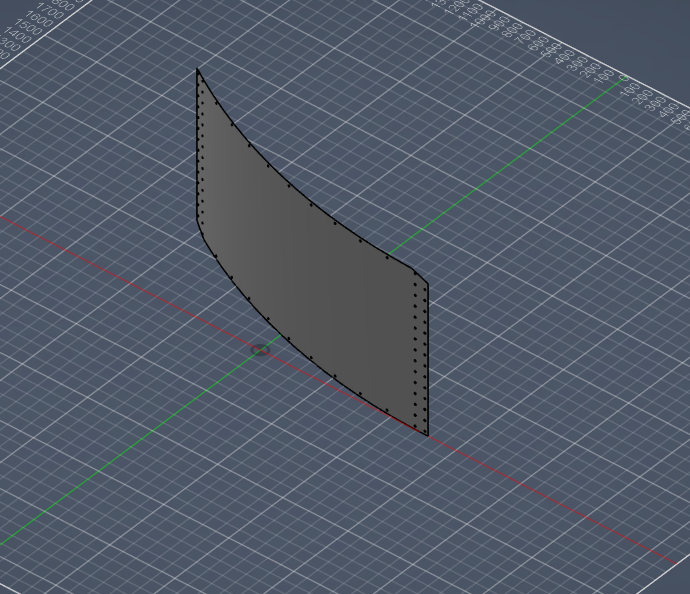The width and height of the screenshot is (690, 594).
Task: Click the dark origin marker on the grid
Action: point(261,350)
